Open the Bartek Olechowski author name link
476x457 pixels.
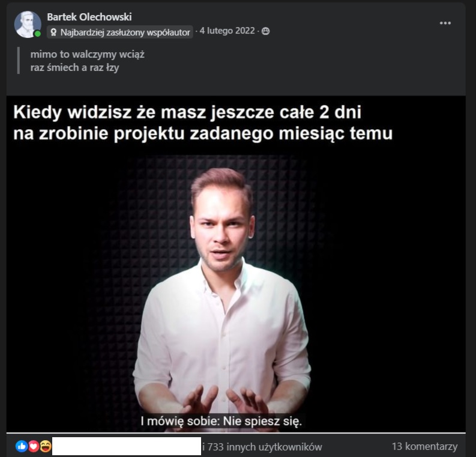89,17
